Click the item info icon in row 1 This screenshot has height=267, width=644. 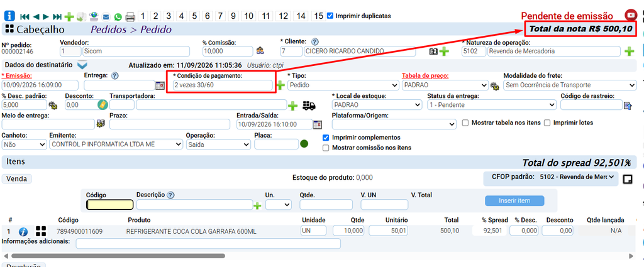pyautogui.click(x=23, y=231)
